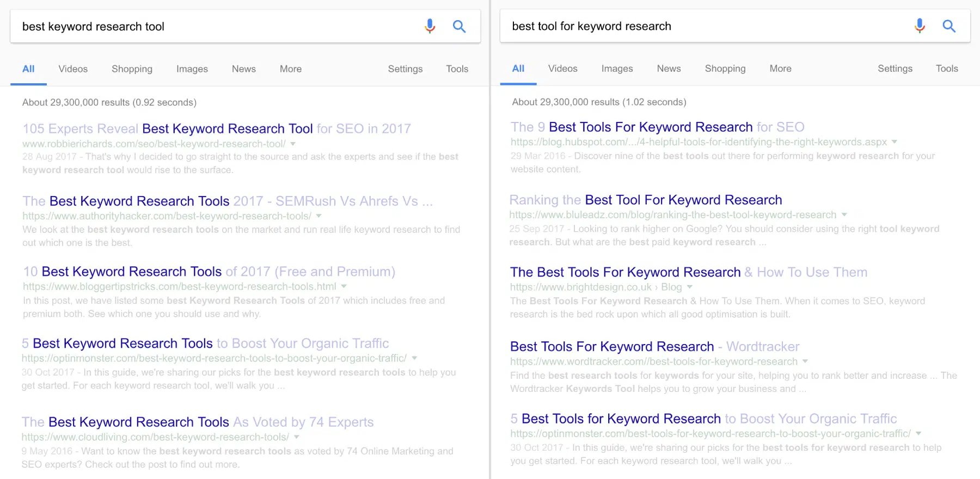Open dropdown arrow beside wordtracker.com URL

pyautogui.click(x=805, y=361)
